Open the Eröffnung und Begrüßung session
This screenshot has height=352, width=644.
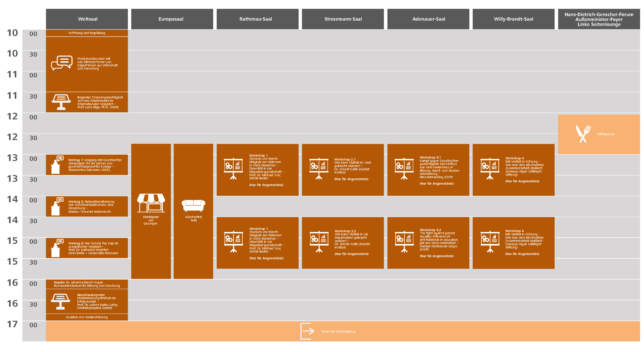pyautogui.click(x=87, y=33)
